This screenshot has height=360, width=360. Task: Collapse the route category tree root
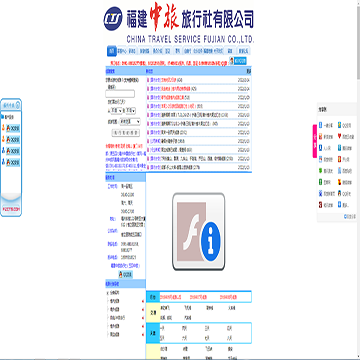tap(107, 293)
